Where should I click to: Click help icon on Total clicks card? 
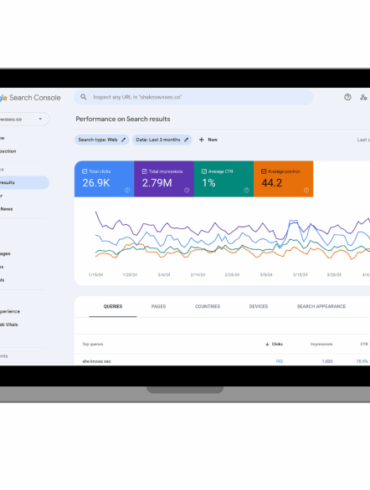pos(127,190)
